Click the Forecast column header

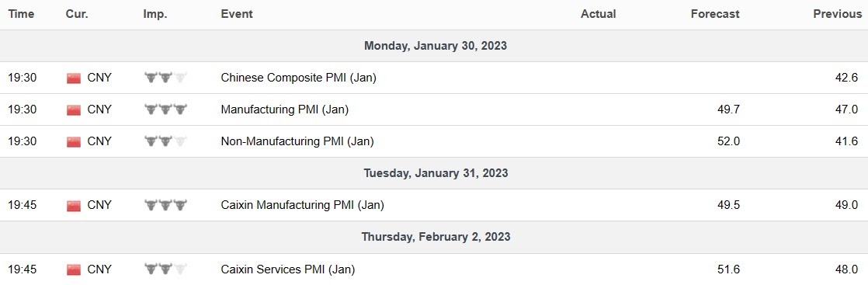[x=714, y=15]
